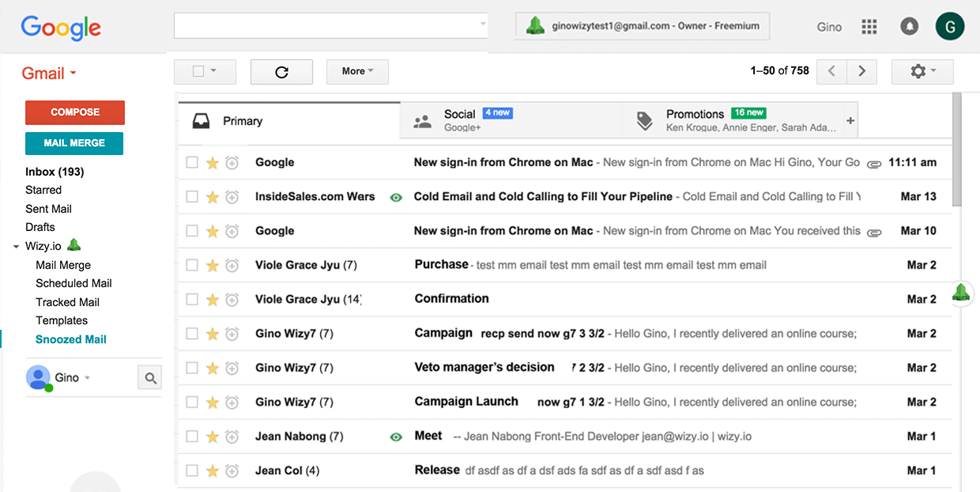This screenshot has height=492, width=980.
Task: Open the Drafts folder
Action: pyautogui.click(x=40, y=227)
